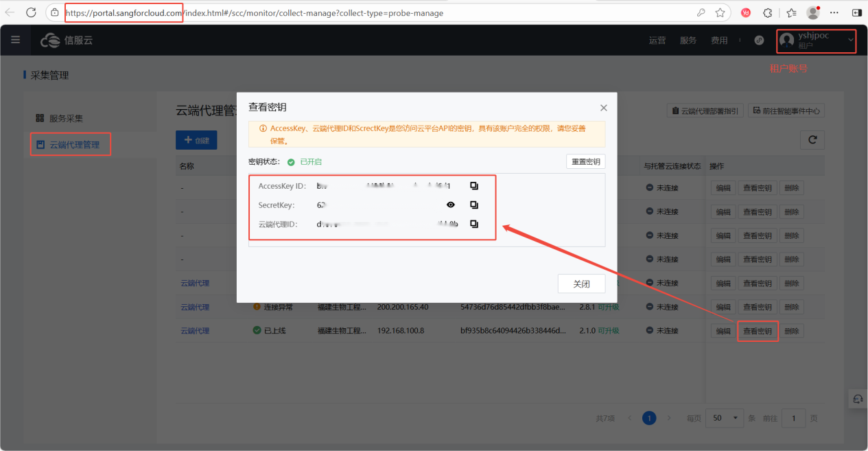Image resolution: width=868 pixels, height=451 pixels.
Task: Click the page jump number field
Action: [793, 418]
